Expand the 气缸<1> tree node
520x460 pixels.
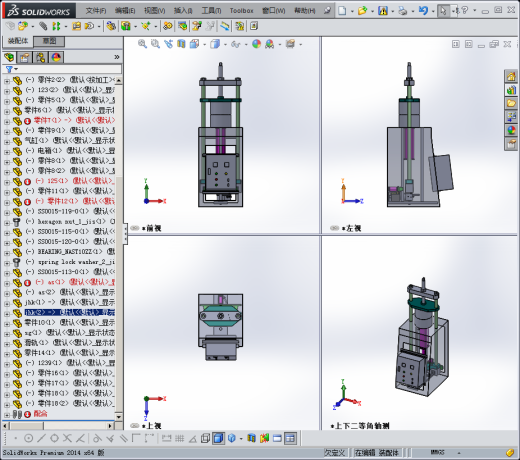(7, 141)
